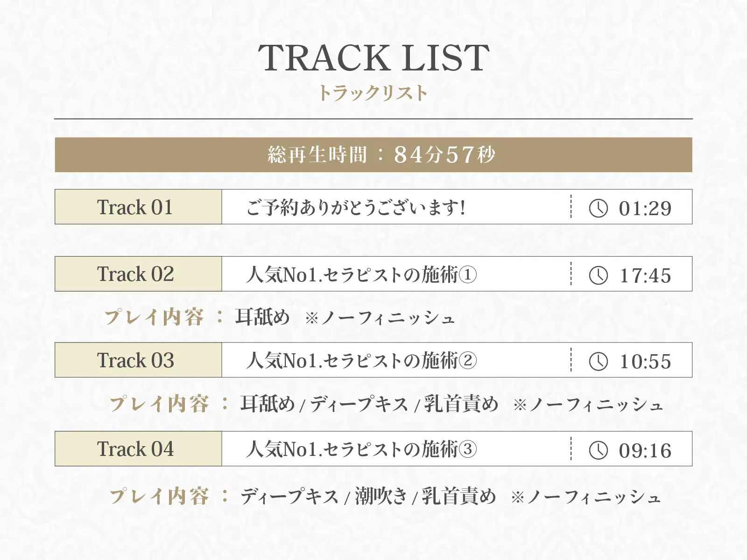Click the プレイ内容 label under Track 02
The height and width of the screenshot is (560, 747).
coord(154,317)
